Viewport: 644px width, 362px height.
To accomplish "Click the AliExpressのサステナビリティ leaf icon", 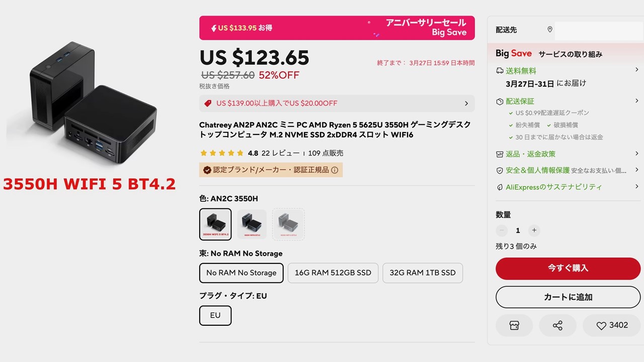I will pos(499,187).
